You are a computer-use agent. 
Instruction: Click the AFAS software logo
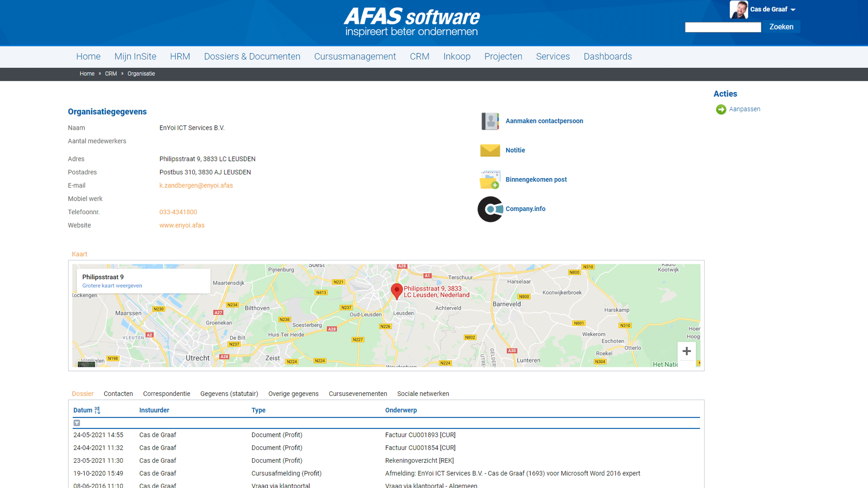pyautogui.click(x=411, y=21)
